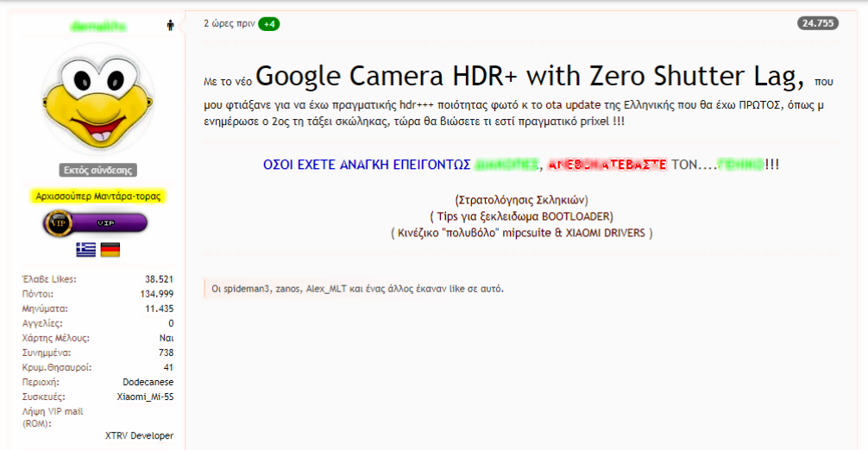The width and height of the screenshot is (868, 450).
Task: Click the purple VIP badge
Action: coord(96,223)
